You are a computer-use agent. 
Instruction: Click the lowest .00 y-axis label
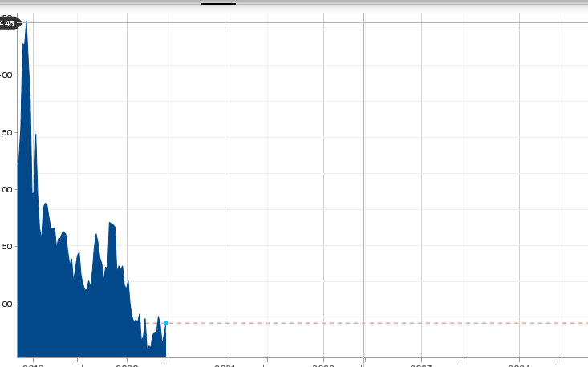(x=6, y=304)
